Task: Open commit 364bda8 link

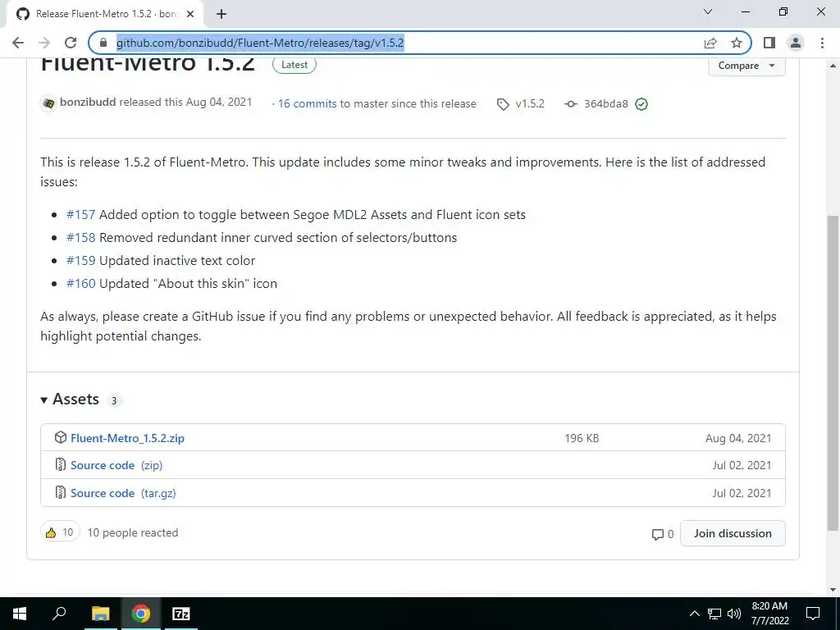Action: pyautogui.click(x=606, y=104)
